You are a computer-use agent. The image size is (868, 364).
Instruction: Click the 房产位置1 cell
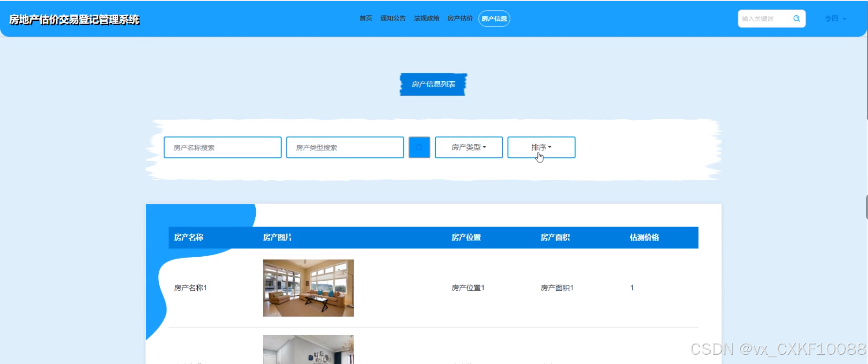click(x=468, y=288)
